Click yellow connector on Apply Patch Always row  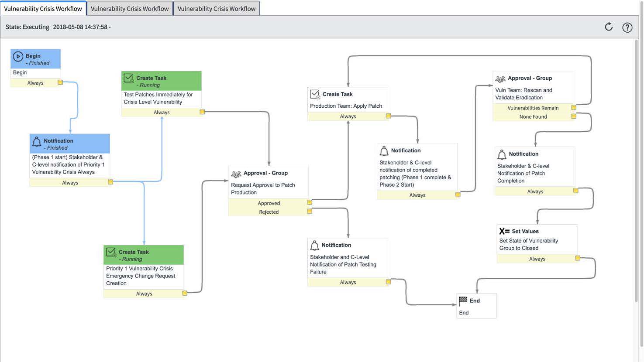coord(388,116)
